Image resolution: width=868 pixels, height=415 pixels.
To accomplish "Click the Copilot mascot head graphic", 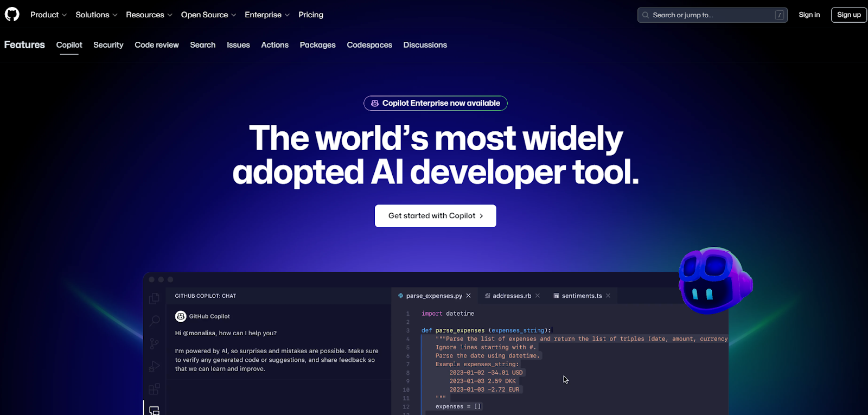I will (715, 280).
